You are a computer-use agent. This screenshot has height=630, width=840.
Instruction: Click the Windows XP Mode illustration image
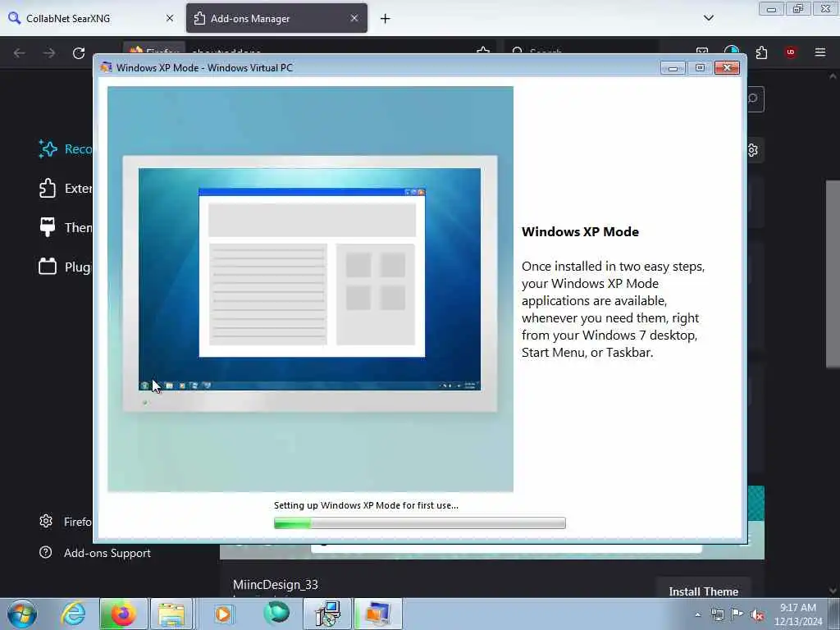pos(310,289)
